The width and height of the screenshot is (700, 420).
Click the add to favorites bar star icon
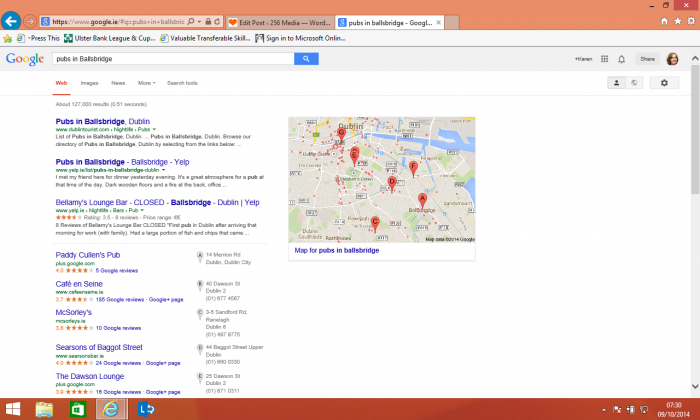point(7,38)
